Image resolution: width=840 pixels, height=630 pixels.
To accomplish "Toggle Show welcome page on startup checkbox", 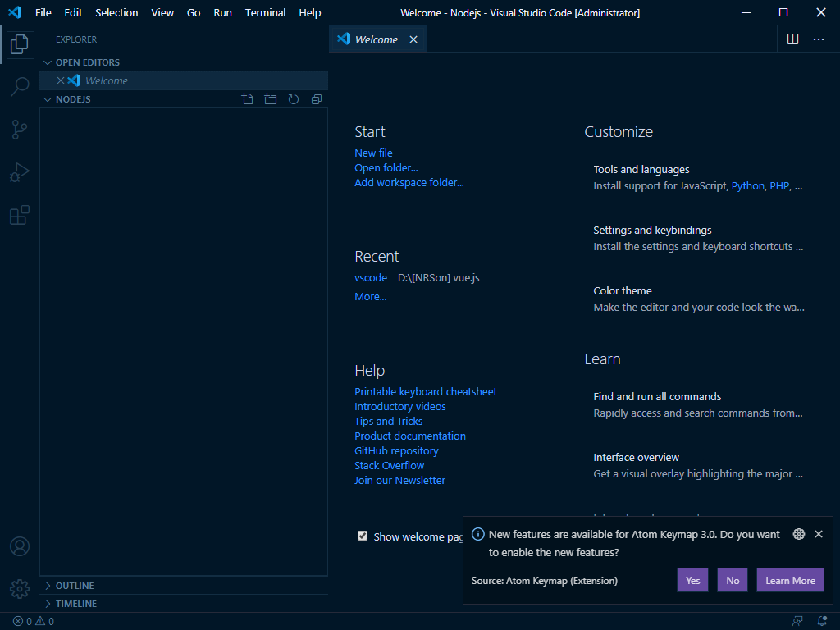I will [363, 536].
